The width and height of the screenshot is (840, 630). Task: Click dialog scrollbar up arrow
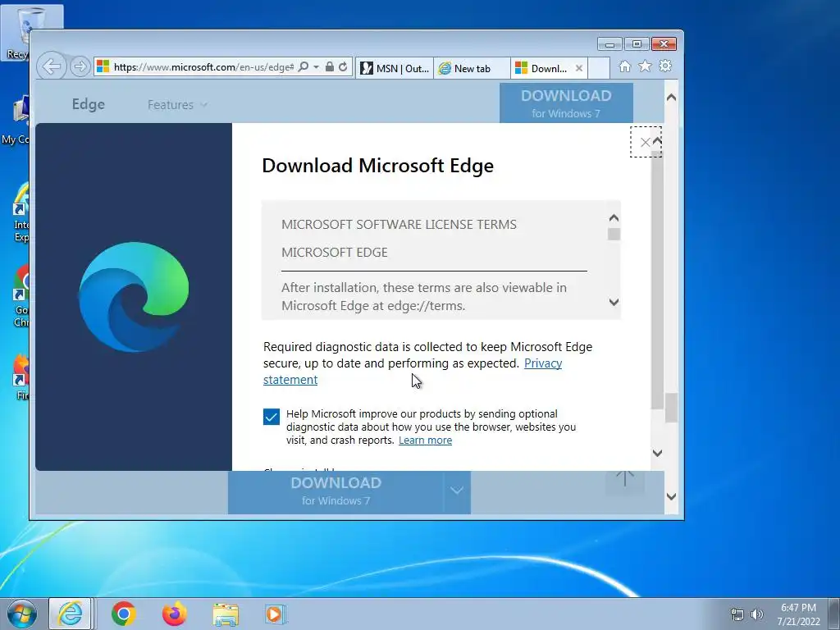point(658,141)
